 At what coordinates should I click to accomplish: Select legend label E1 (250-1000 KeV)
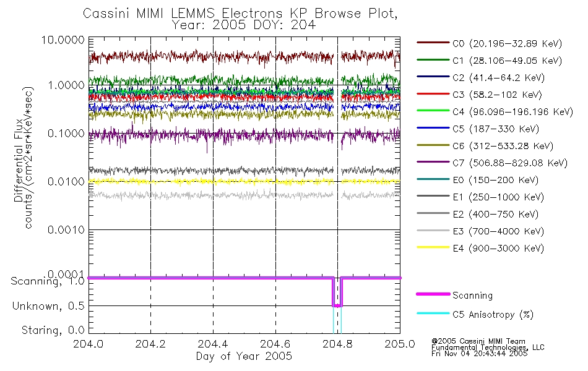(x=498, y=197)
